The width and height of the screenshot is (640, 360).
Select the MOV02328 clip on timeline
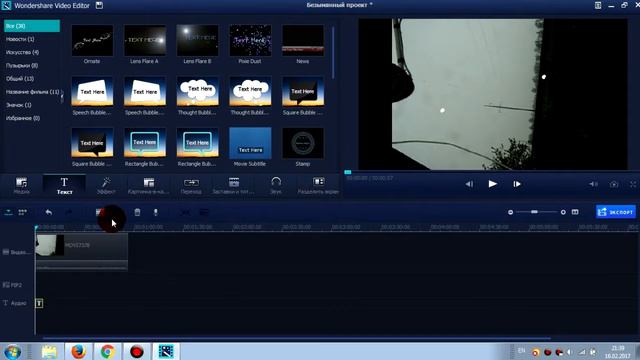[x=82, y=251]
